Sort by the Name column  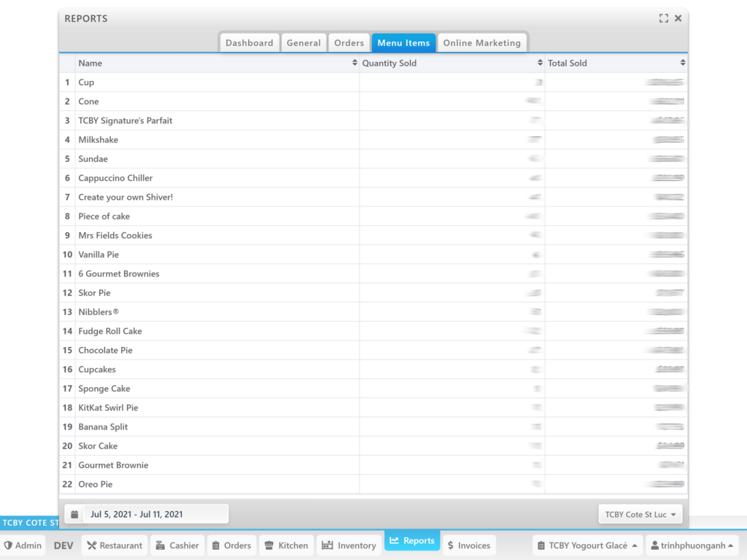tap(217, 63)
